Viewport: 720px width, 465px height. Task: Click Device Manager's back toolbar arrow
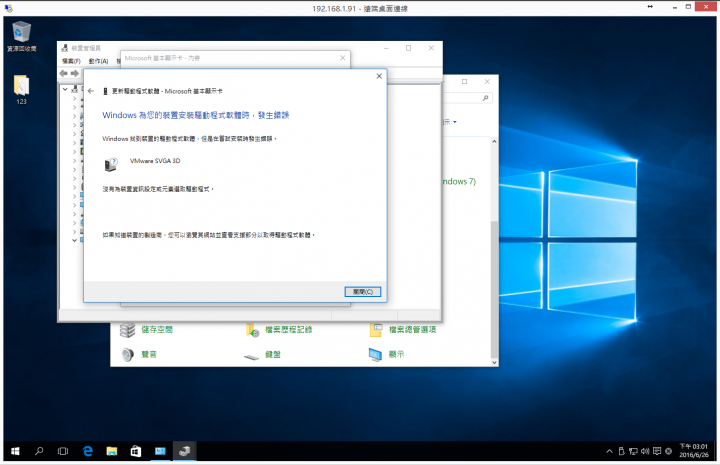[x=64, y=73]
